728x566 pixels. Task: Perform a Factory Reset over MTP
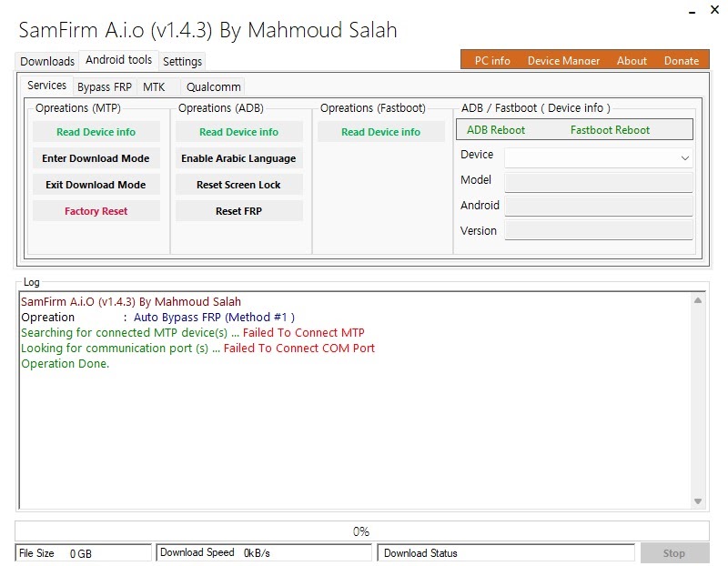[x=96, y=210]
